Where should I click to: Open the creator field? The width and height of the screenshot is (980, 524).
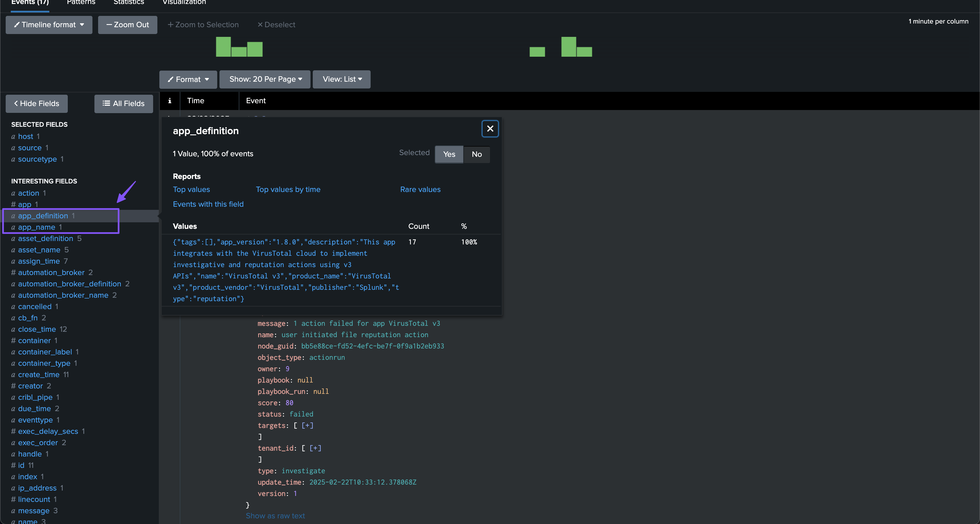(30, 386)
